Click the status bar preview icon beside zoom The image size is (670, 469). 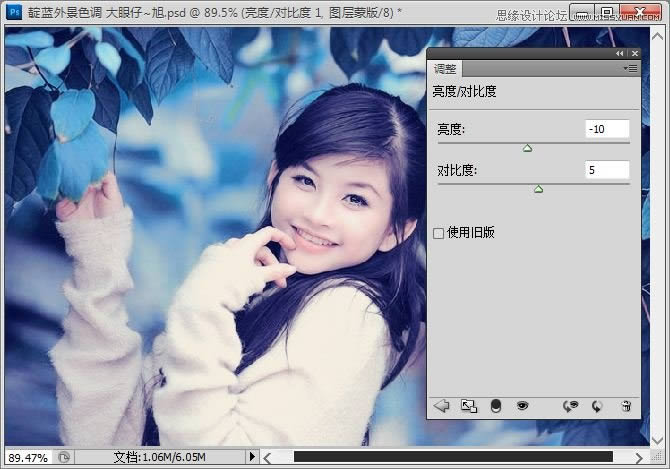63,457
